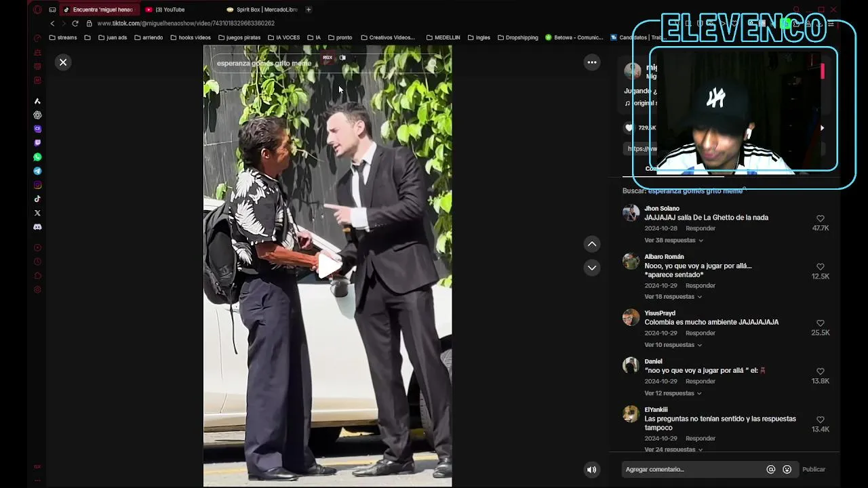Viewport: 868px width, 488px height.
Task: Click the address bar URL
Action: (x=186, y=23)
